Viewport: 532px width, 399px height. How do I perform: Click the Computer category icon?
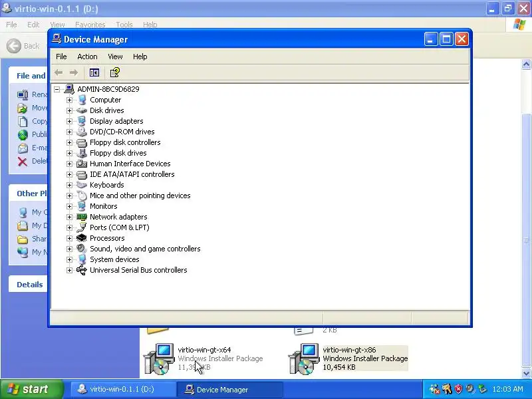pyautogui.click(x=82, y=100)
